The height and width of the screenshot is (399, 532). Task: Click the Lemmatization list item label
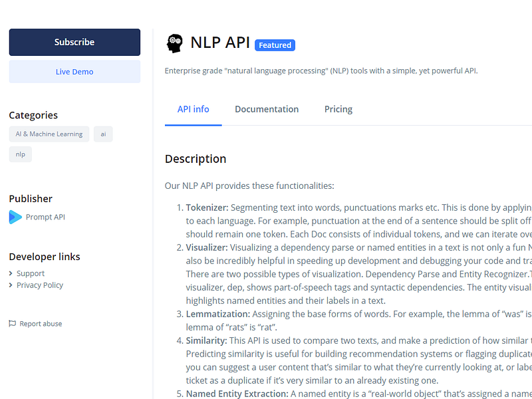point(218,314)
